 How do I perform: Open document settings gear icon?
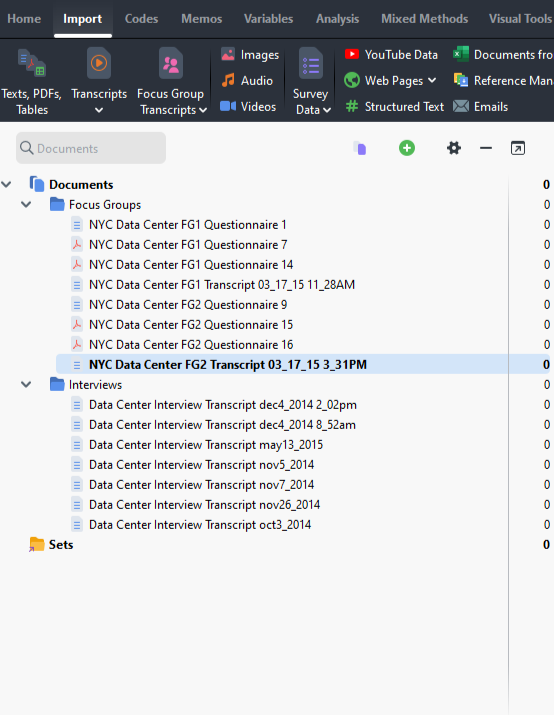pyautogui.click(x=454, y=148)
